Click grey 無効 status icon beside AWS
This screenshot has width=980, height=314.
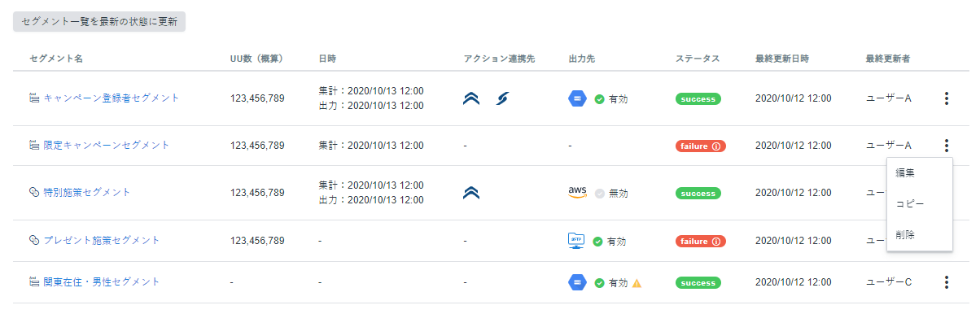pyautogui.click(x=600, y=194)
